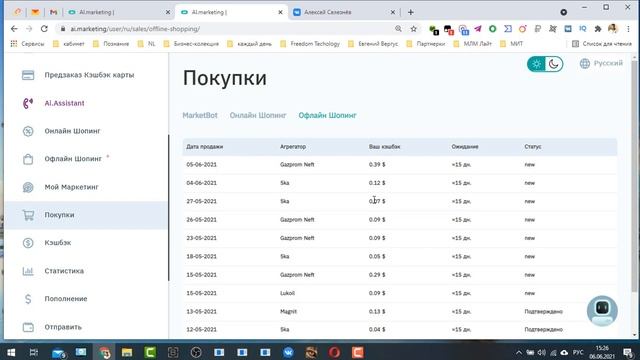The width and height of the screenshot is (640, 360).
Task: Open the каждый день bookmarks folder
Action: [249, 44]
